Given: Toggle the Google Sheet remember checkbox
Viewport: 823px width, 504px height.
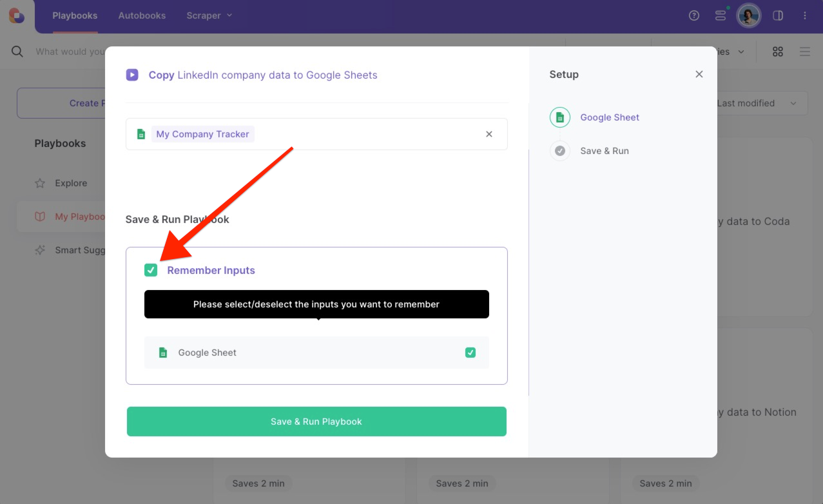Looking at the screenshot, I should (470, 353).
